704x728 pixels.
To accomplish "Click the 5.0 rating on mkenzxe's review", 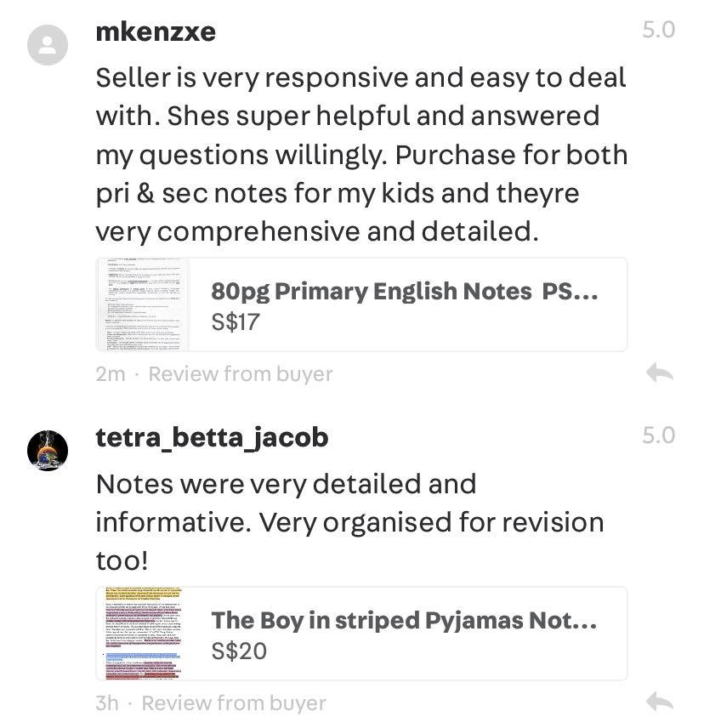I will pyautogui.click(x=658, y=30).
